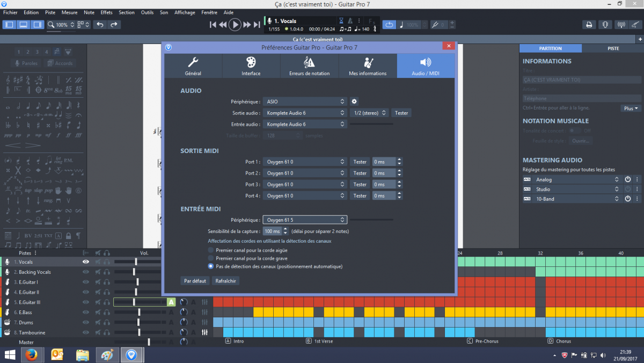This screenshot has width=644, height=363.
Task: Open the Analog mastering options three-dot menu
Action: tap(637, 179)
